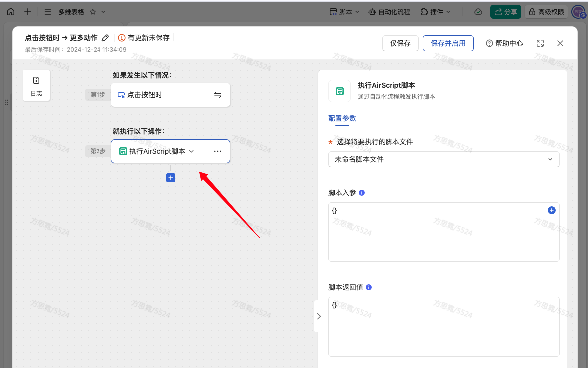The width and height of the screenshot is (588, 368).
Task: Expand the 执行AirScript脚本 action dropdown
Action: point(191,151)
